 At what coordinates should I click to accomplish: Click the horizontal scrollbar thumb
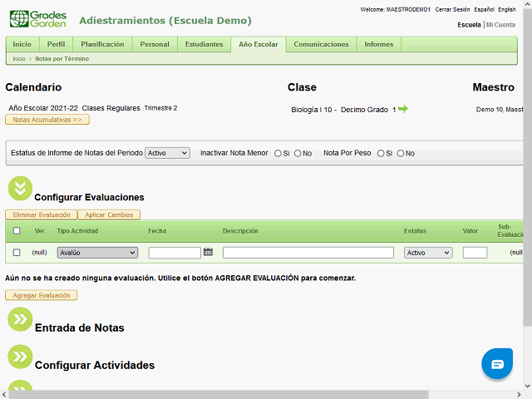(x=219, y=395)
